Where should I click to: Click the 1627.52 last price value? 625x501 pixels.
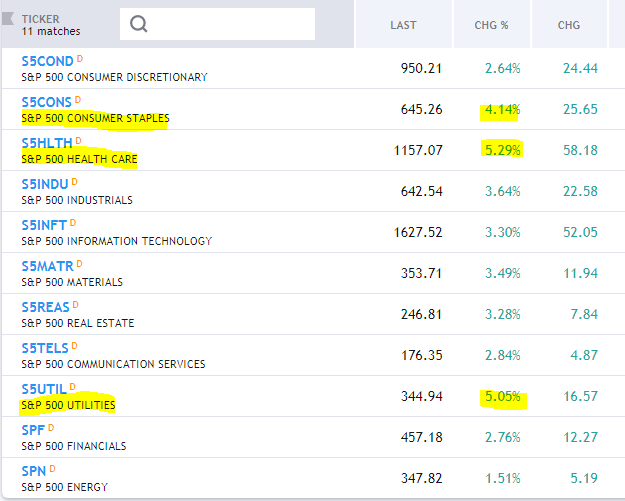pos(418,232)
